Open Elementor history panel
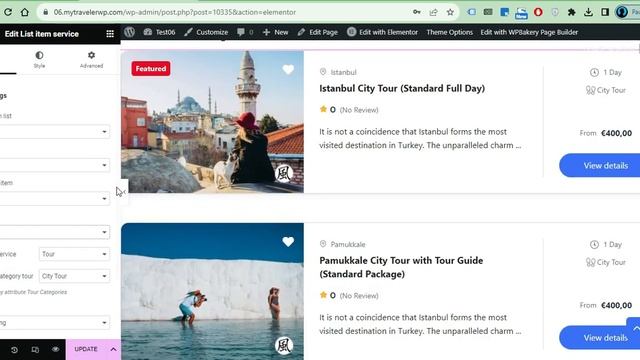 coord(14,350)
